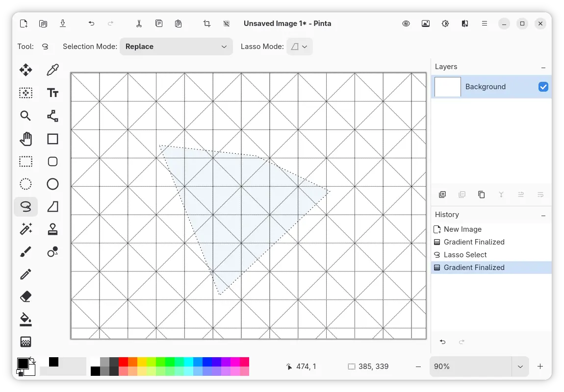The width and height of the screenshot is (564, 392).
Task: Select the Pan hand tool
Action: pos(26,139)
